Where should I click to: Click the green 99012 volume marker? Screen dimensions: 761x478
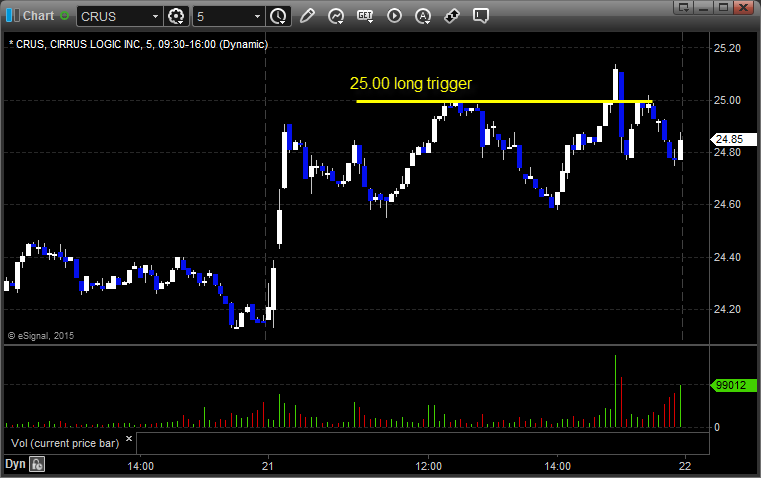733,385
